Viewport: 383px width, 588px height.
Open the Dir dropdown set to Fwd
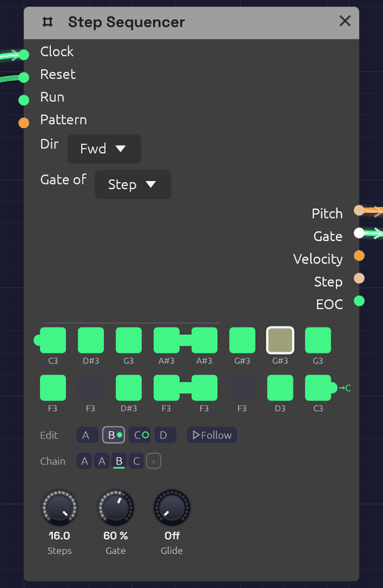pos(104,149)
